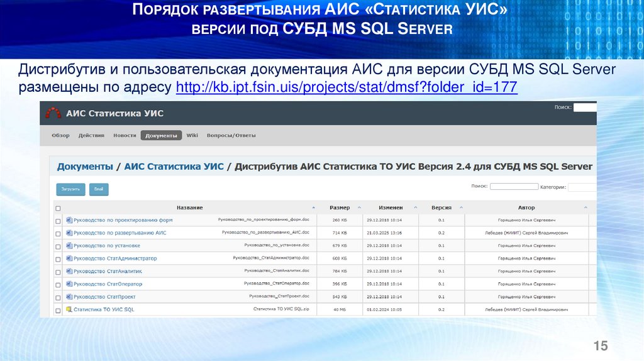Image resolution: width=644 pixels, height=361 pixels.
Task: Check the box for Руководство СтатАналитик
Action: point(58,272)
